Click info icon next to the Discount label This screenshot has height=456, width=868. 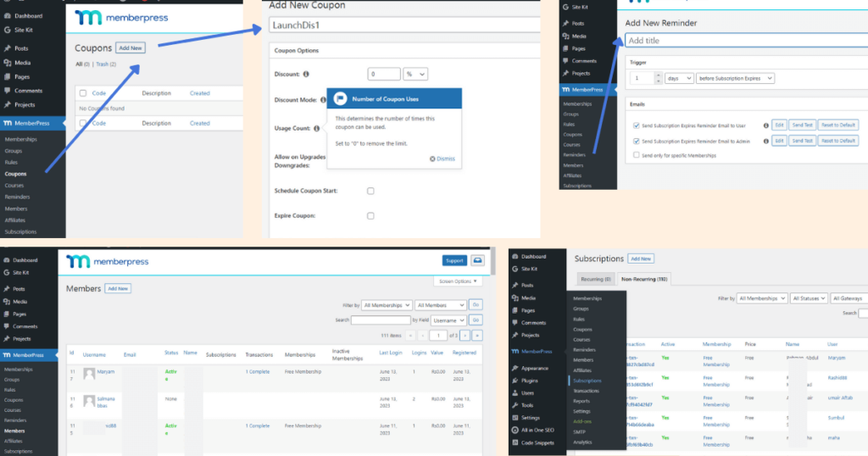pyautogui.click(x=306, y=74)
